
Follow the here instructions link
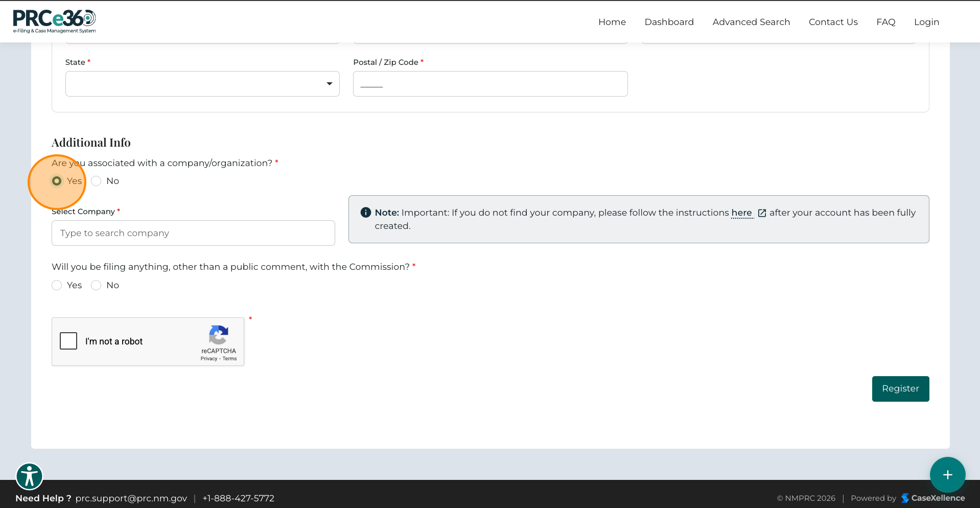[x=741, y=213]
